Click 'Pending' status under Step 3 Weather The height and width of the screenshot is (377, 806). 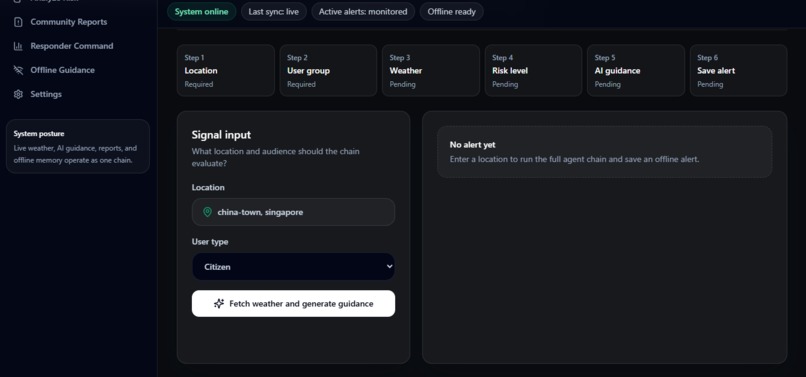tap(402, 84)
